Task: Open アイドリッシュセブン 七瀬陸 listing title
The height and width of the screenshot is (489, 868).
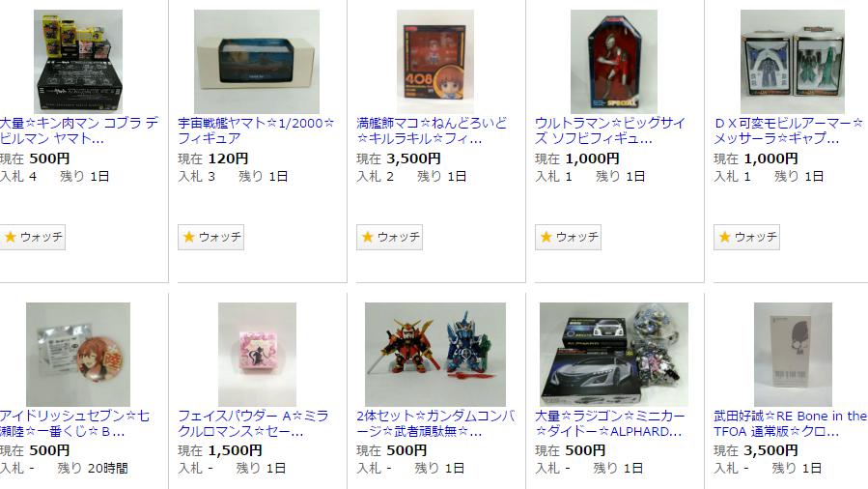Action: [74, 423]
